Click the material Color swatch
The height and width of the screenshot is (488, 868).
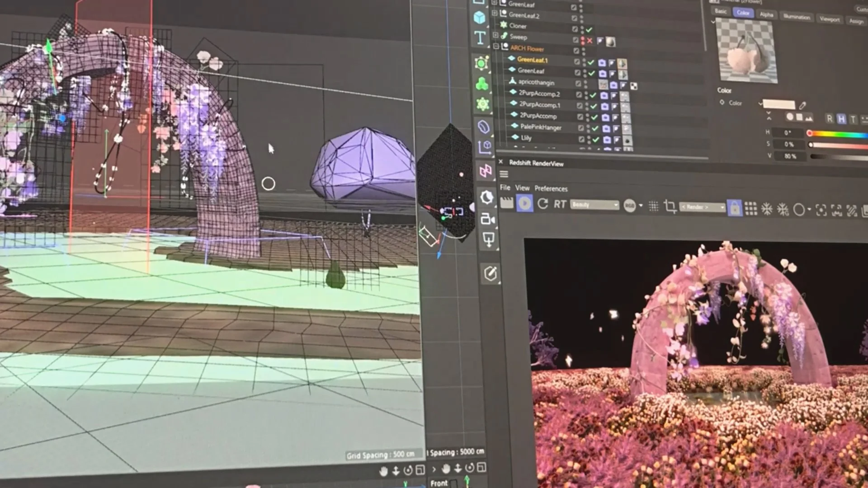[778, 104]
